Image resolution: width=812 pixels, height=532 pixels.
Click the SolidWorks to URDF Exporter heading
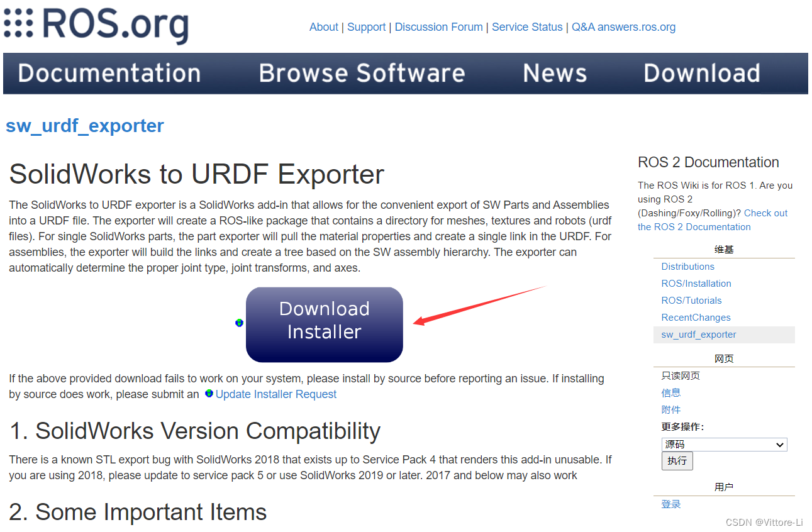coord(197,174)
